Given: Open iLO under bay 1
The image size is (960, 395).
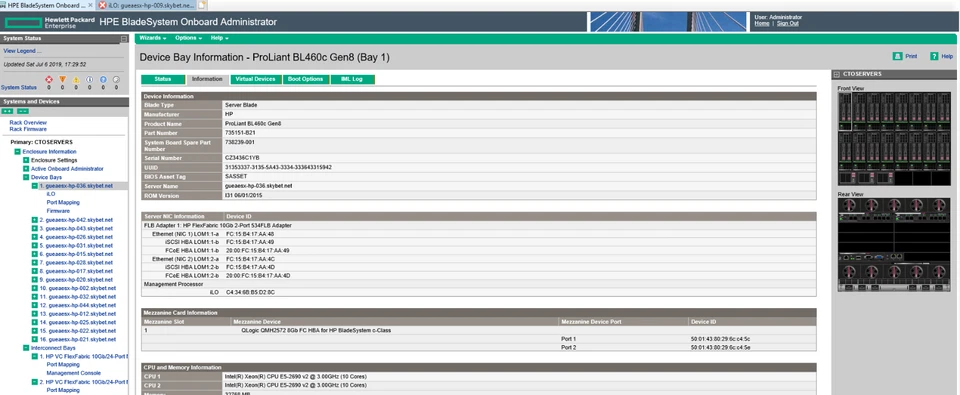Looking at the screenshot, I should pos(51,194).
